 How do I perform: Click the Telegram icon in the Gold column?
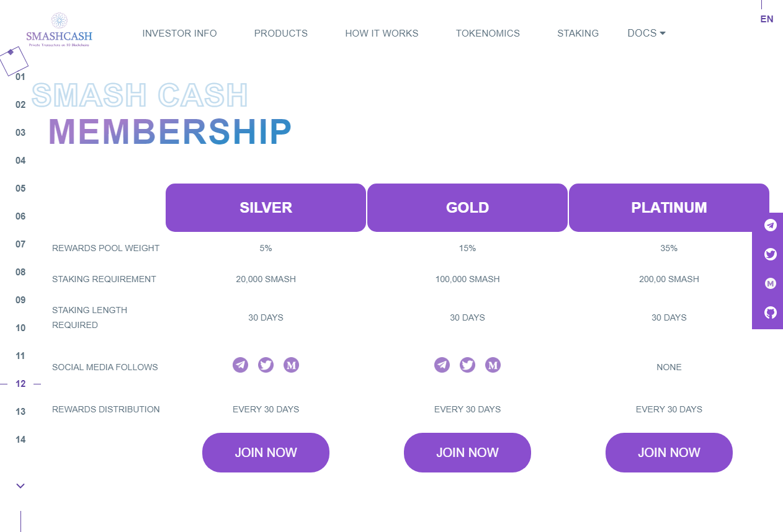(442, 365)
